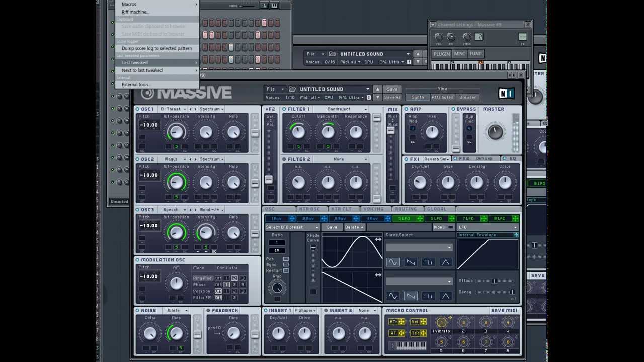Click the OSC1 Pitch value field

coord(149,125)
